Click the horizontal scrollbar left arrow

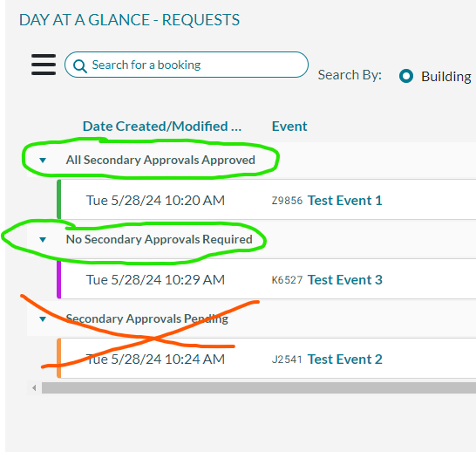pos(34,388)
